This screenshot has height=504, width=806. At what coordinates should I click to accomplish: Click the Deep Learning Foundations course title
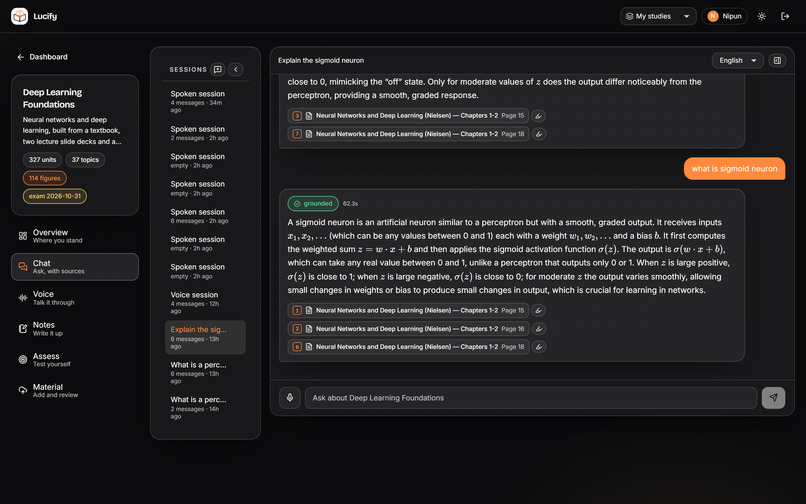52,99
